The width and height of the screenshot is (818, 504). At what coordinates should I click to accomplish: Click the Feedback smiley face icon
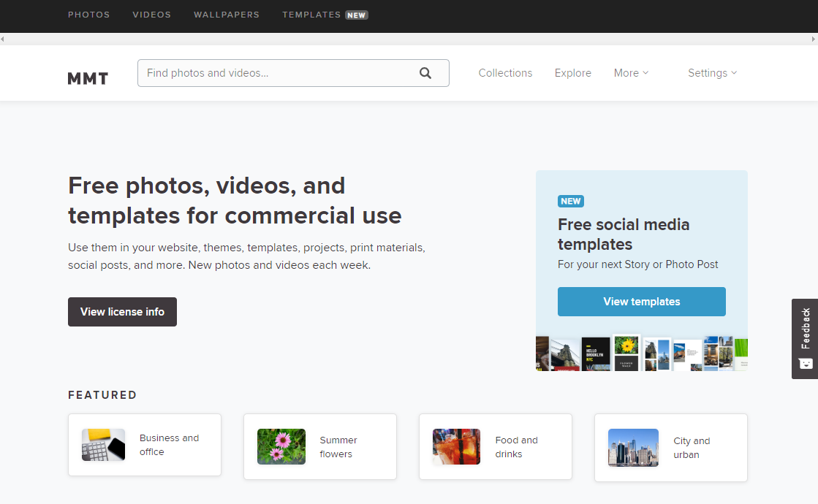(x=806, y=363)
